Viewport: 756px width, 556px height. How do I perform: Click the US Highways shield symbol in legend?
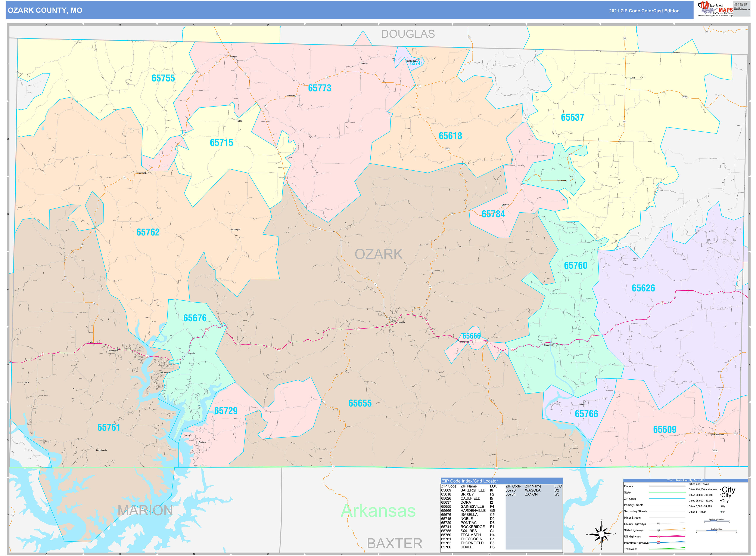(658, 537)
